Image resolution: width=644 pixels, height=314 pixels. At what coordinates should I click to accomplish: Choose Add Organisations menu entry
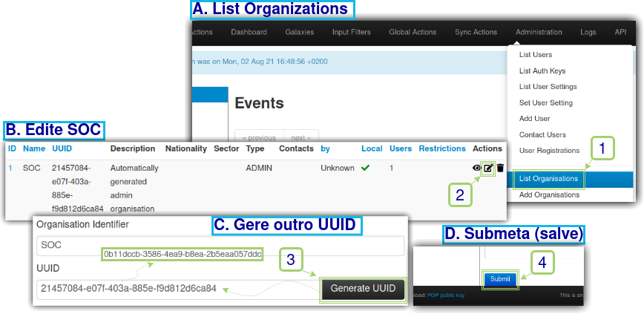549,195
